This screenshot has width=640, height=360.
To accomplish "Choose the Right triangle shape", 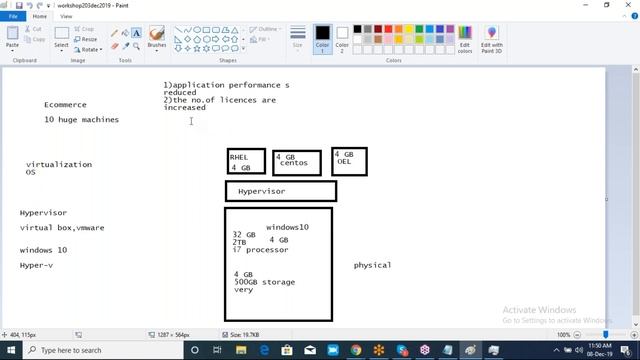I will click(178, 40).
